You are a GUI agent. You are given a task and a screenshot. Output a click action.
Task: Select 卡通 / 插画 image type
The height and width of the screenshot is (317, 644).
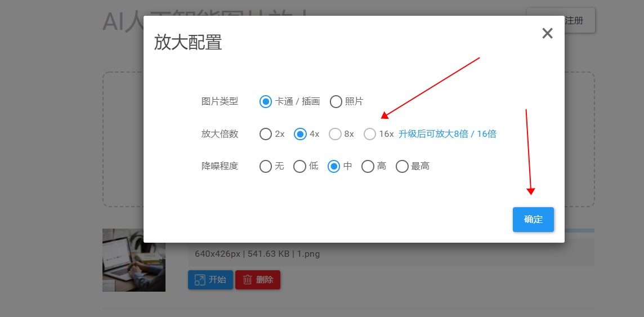point(266,101)
